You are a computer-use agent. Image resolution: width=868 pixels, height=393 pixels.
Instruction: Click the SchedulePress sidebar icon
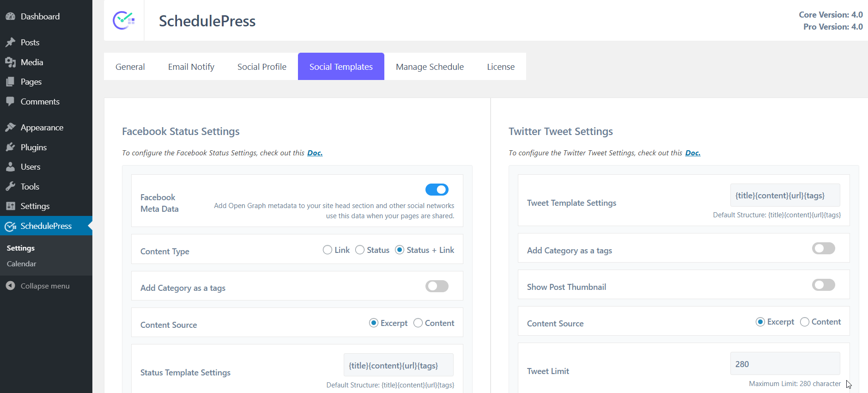(x=10, y=226)
